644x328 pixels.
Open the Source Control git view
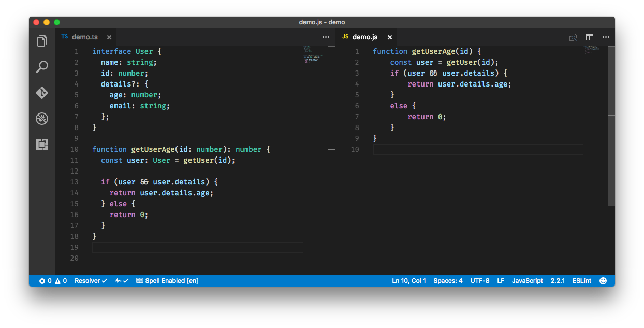42,93
